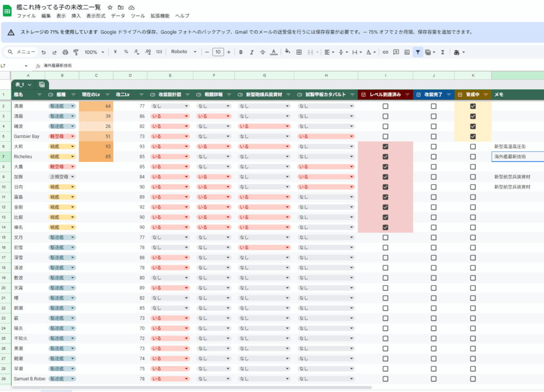Check 改装完了 checkbox for Richelieu row
Image resolution: width=544 pixels, height=392 pixels.
pyautogui.click(x=433, y=157)
